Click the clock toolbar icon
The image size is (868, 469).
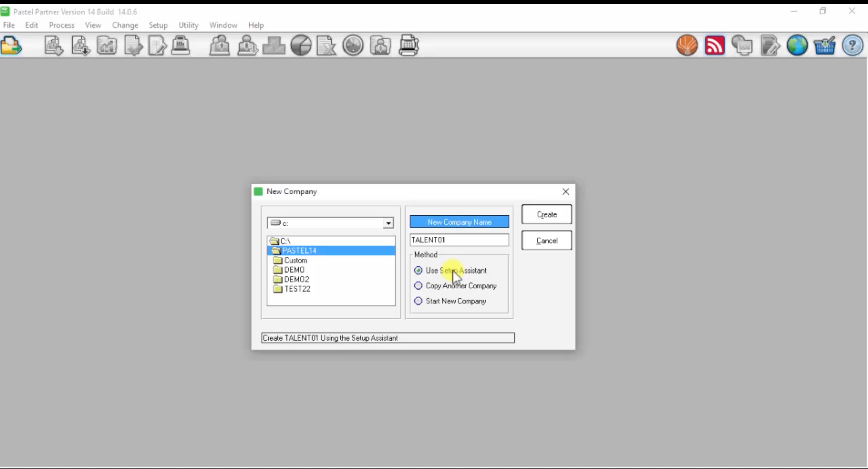[353, 45]
